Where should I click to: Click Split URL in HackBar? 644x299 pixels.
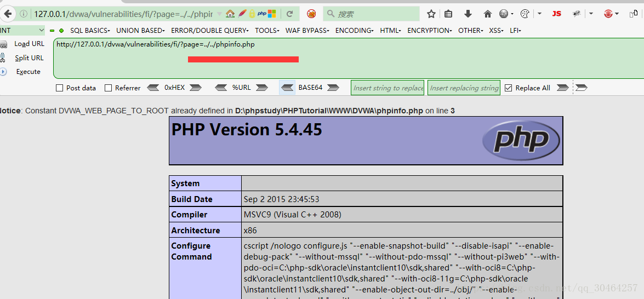click(x=29, y=58)
